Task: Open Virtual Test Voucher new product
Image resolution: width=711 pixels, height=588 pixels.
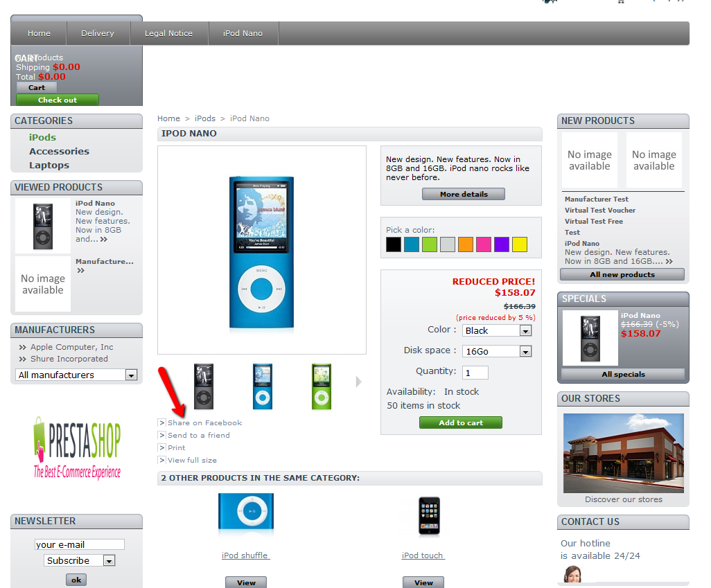Action: (600, 211)
